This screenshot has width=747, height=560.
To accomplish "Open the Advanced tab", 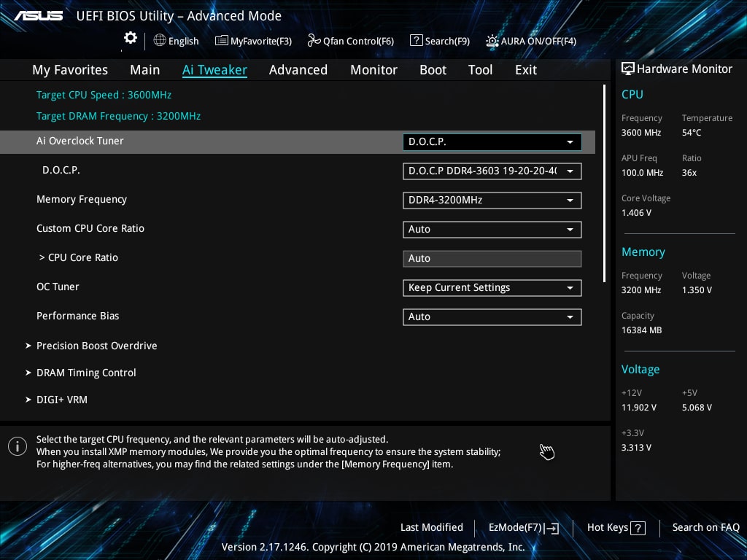I will (x=298, y=70).
